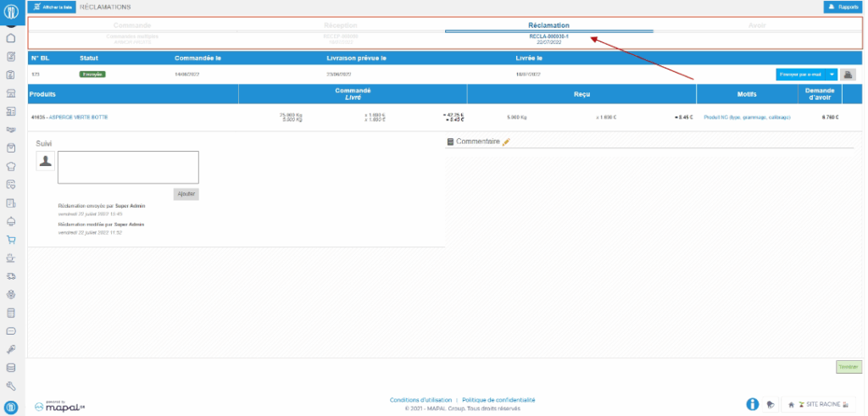Switch to the Commande step tab
This screenshot has height=416, width=868.
132,25
